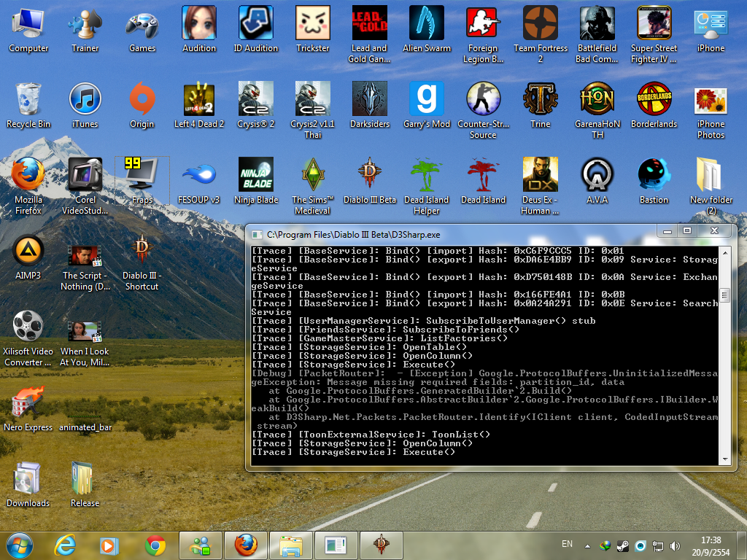Minimize the D3Sharp.exe console window
The height and width of the screenshot is (560, 747).
pos(667,230)
